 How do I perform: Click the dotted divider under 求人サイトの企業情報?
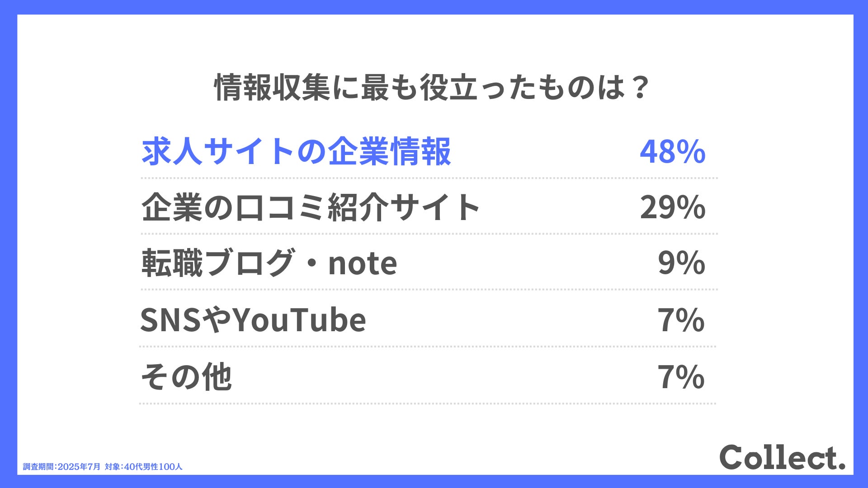[429, 178]
